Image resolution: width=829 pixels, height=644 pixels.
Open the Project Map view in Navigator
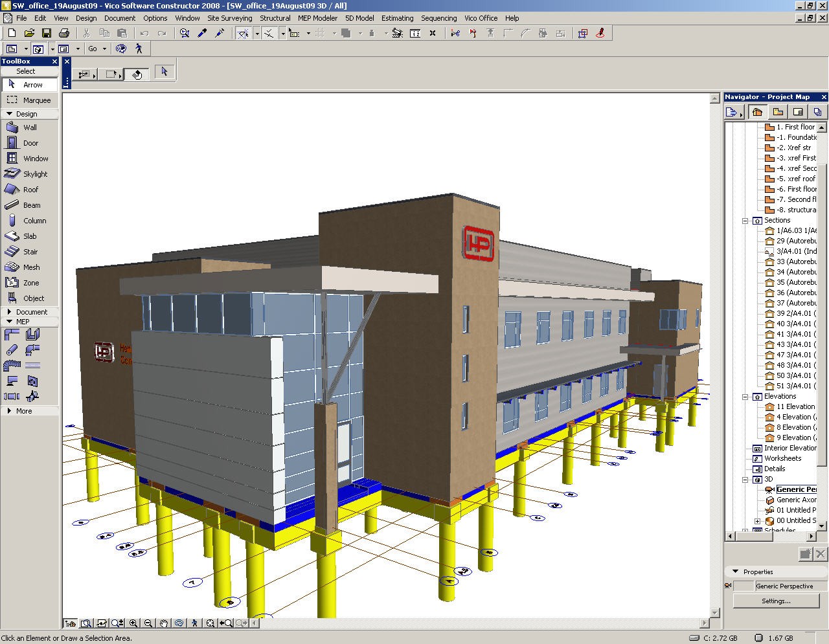757,112
